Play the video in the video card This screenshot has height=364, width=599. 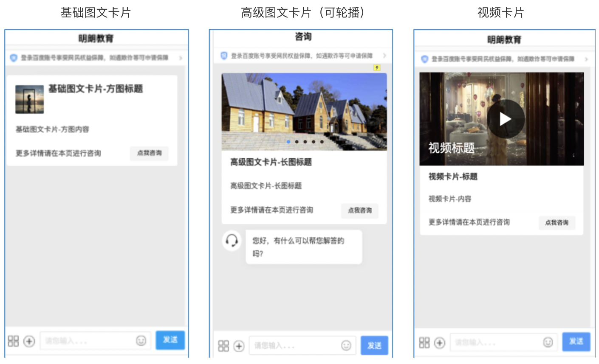(505, 119)
